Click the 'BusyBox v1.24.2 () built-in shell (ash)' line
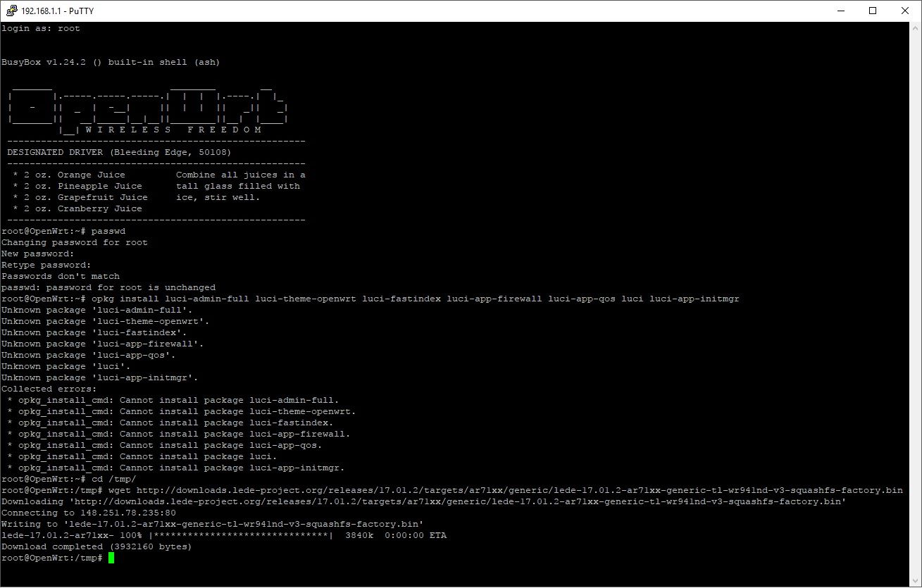This screenshot has height=588, width=922. tap(111, 63)
